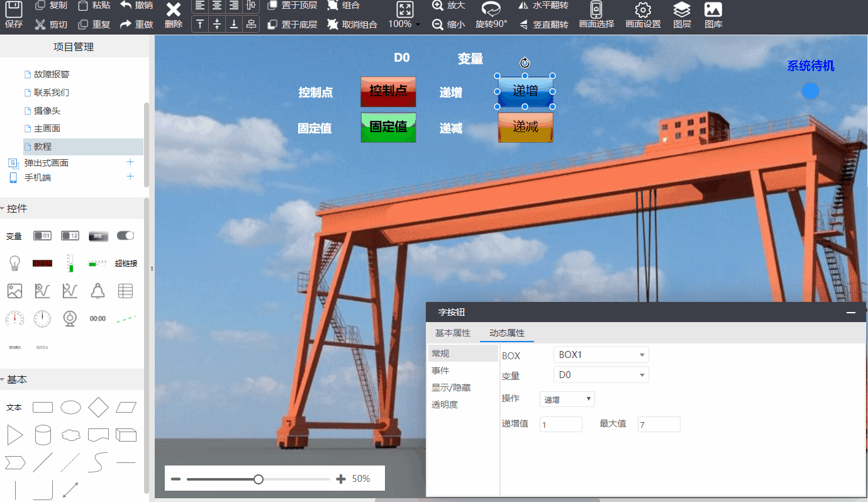The image size is (868, 502).
Task: Align selected objects right
Action: pos(234,6)
